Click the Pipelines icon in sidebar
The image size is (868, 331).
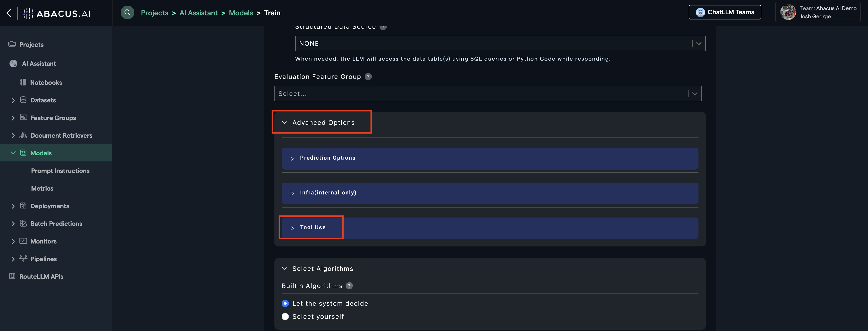pyautogui.click(x=23, y=258)
